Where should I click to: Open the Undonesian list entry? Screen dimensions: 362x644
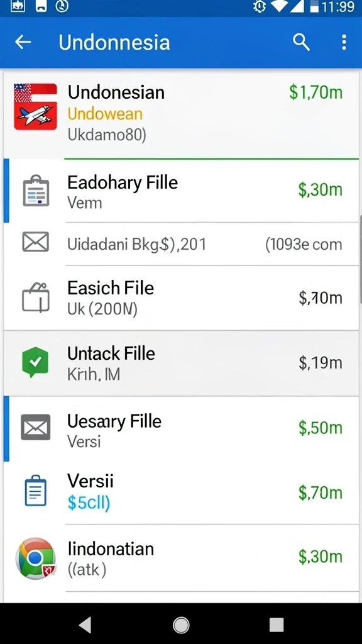(x=181, y=114)
